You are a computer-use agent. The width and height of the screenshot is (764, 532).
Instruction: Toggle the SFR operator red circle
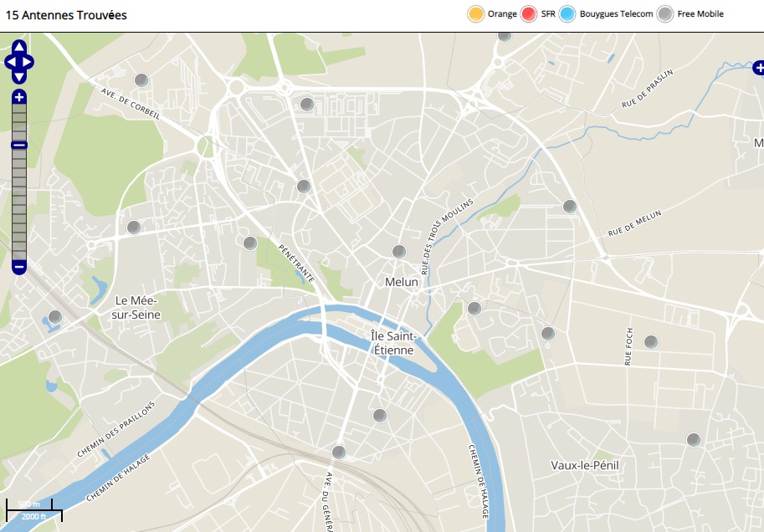[528, 14]
